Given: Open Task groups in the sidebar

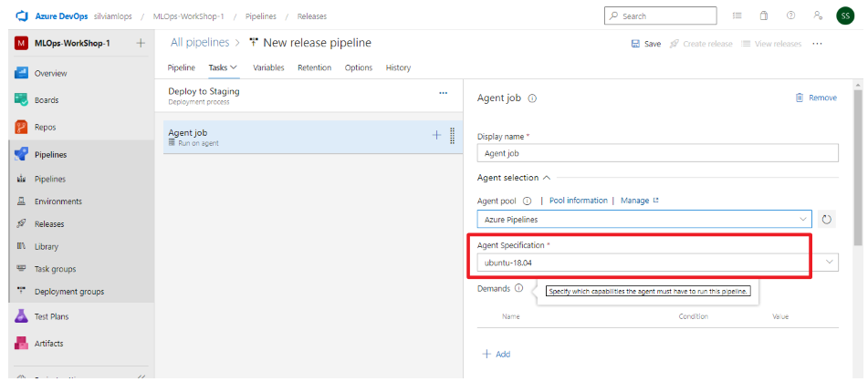Looking at the screenshot, I should click(55, 269).
